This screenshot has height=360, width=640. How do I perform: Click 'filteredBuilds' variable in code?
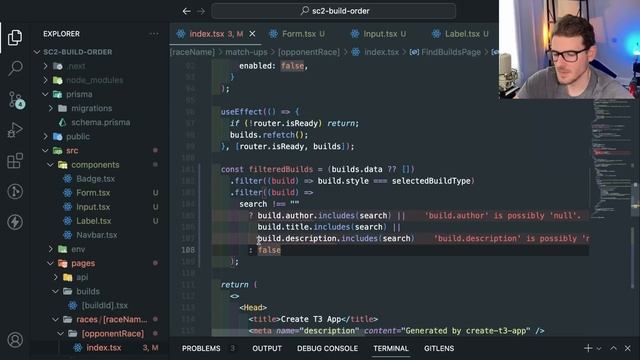[x=281, y=169]
